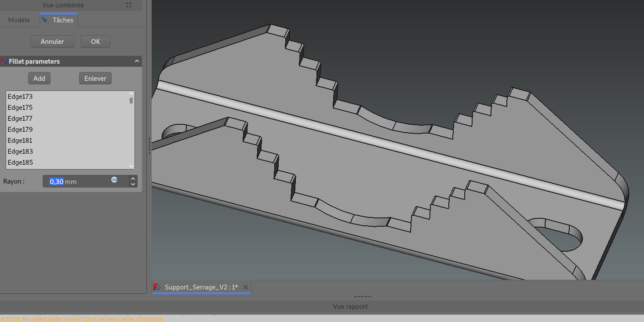Image resolution: width=644 pixels, height=322 pixels.
Task: Confirm the fillet with OK
Action: (x=95, y=42)
